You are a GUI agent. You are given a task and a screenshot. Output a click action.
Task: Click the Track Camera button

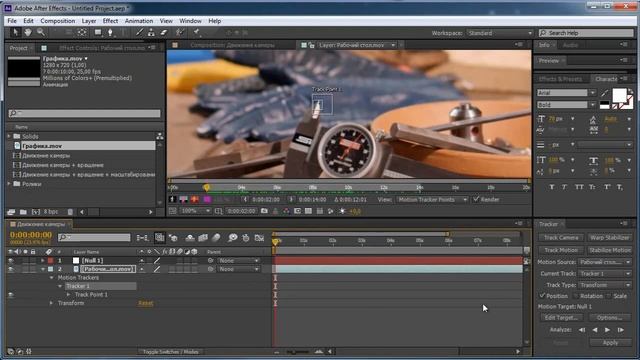tap(561, 238)
